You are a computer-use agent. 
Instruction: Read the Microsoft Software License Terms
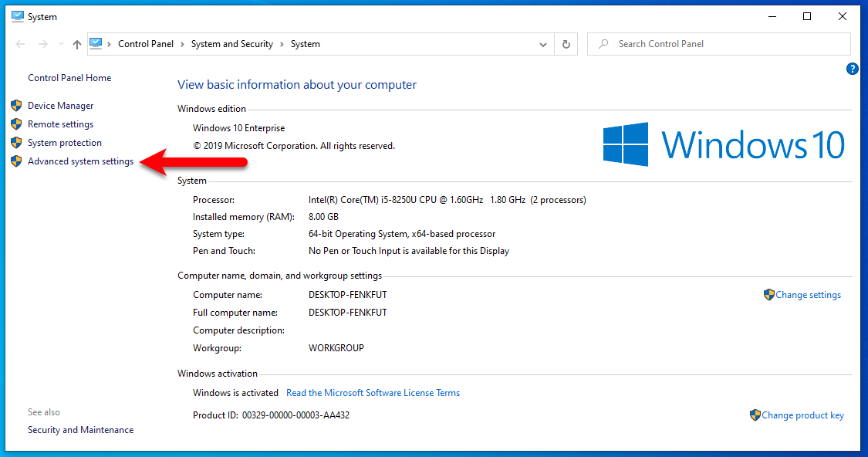pos(373,393)
